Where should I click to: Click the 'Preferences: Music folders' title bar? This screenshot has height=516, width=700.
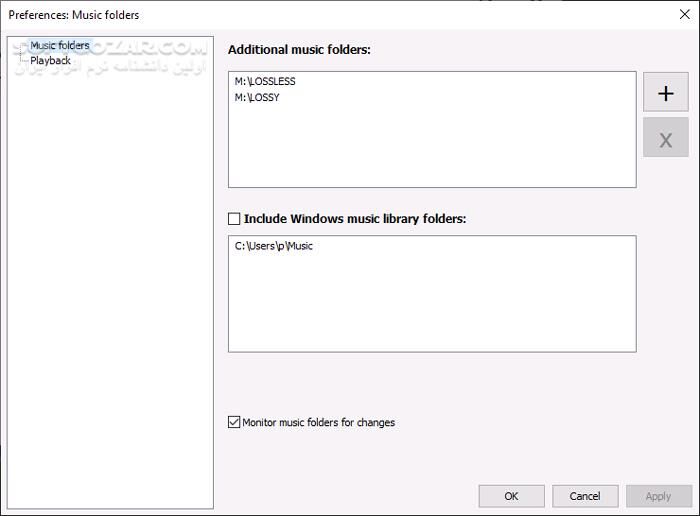[x=300, y=14]
